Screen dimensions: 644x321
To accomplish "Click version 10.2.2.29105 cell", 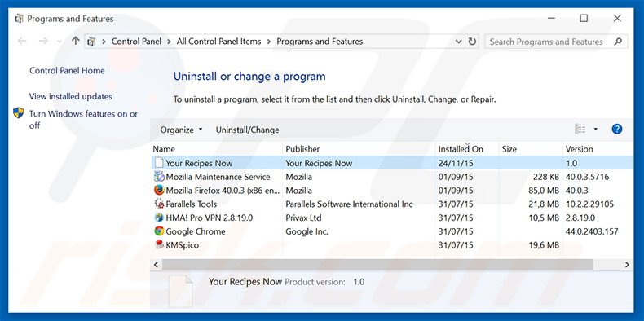I will pyautogui.click(x=589, y=204).
